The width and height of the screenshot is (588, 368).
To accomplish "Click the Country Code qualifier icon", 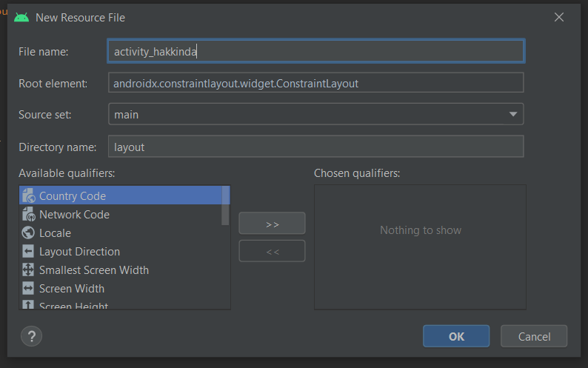I will coord(28,196).
